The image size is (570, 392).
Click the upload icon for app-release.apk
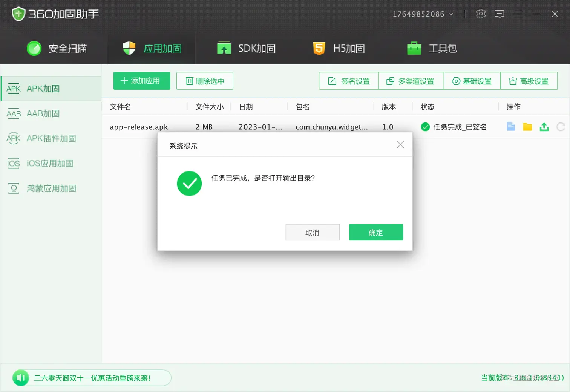544,127
